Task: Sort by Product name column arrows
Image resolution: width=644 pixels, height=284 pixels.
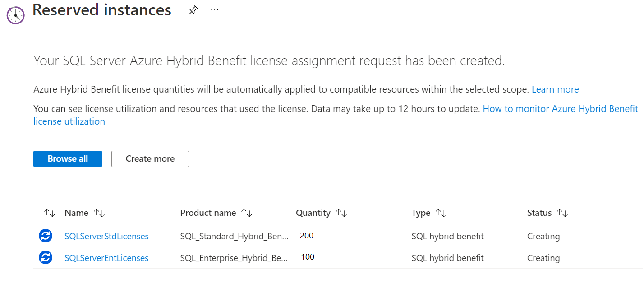Action: (247, 213)
